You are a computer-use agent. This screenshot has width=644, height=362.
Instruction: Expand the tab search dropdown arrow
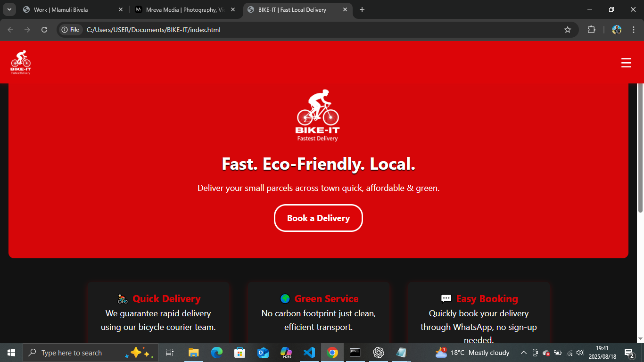coord(9,9)
